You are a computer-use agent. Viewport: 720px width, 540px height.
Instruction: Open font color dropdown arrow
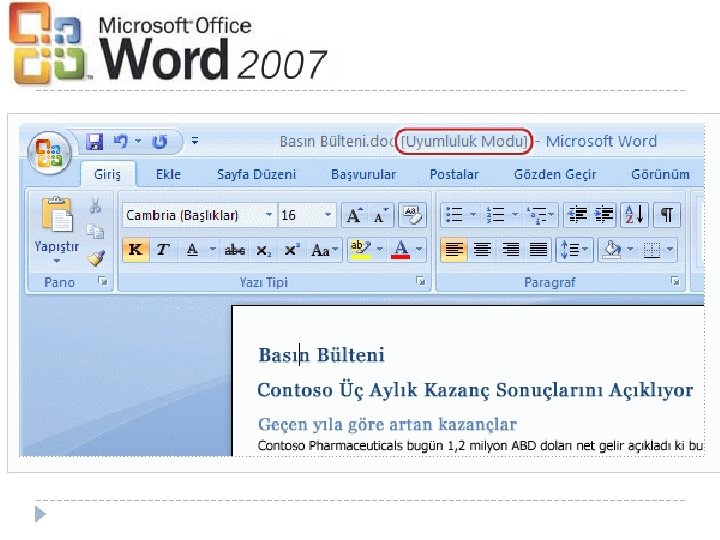click(x=419, y=249)
